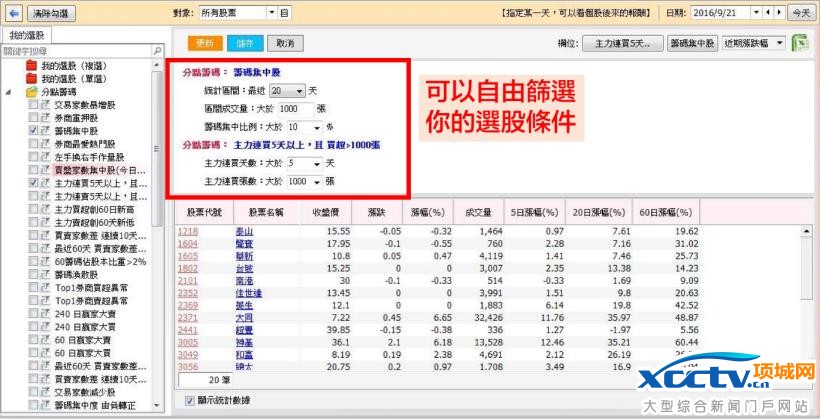Click the 自 icon beside 對象 dropdown

(x=285, y=13)
